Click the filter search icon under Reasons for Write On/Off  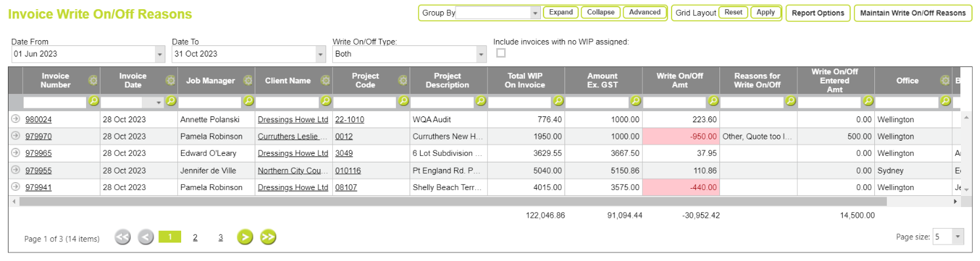click(790, 101)
